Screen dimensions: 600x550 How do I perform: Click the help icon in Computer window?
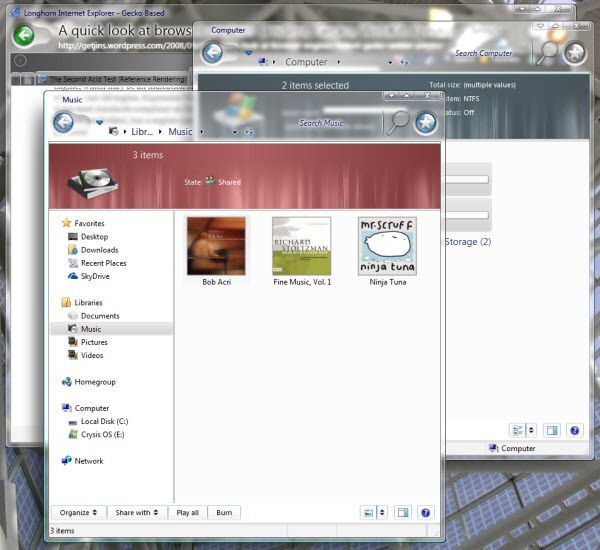[574, 430]
